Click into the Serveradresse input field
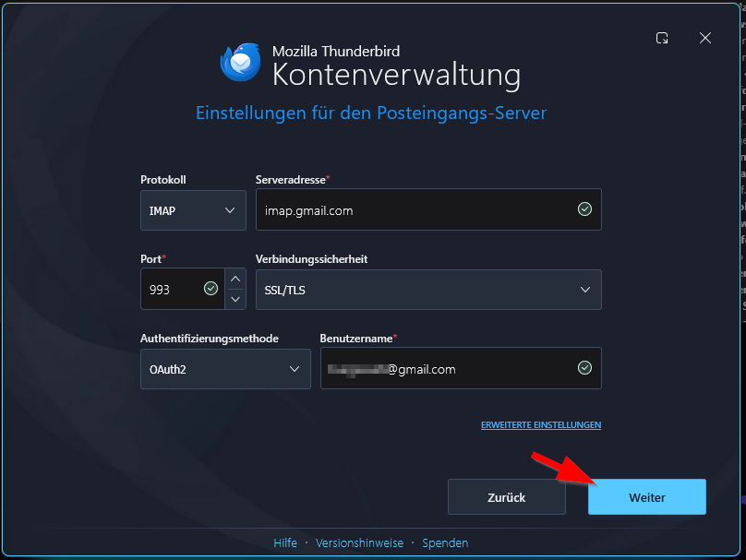746x560 pixels. pyautogui.click(x=428, y=209)
